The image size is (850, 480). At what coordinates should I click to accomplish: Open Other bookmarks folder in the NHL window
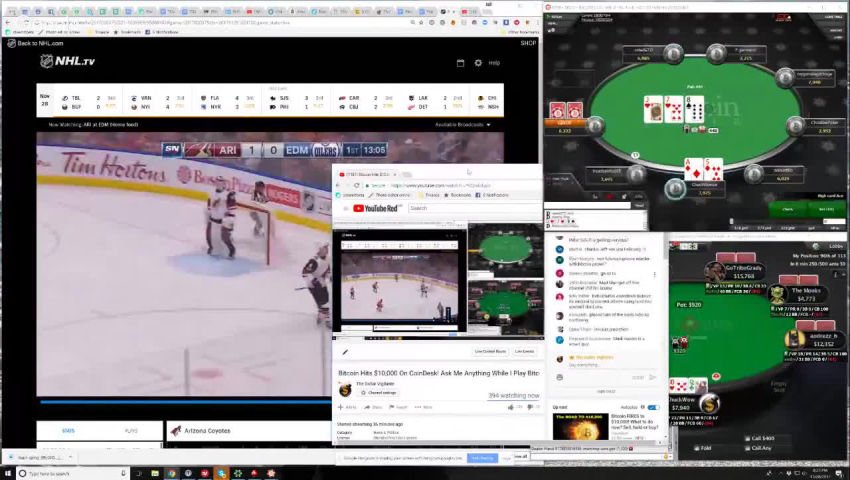[520, 33]
